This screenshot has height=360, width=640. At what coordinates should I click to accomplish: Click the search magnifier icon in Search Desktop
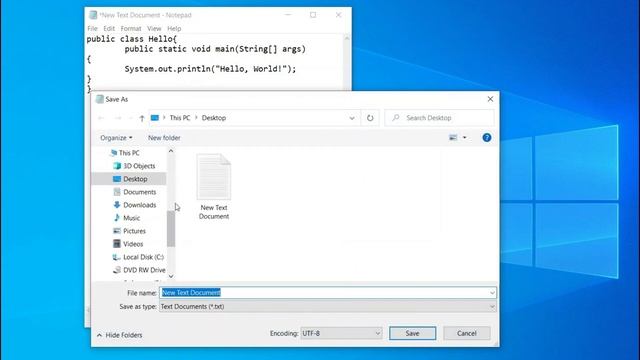(x=396, y=118)
